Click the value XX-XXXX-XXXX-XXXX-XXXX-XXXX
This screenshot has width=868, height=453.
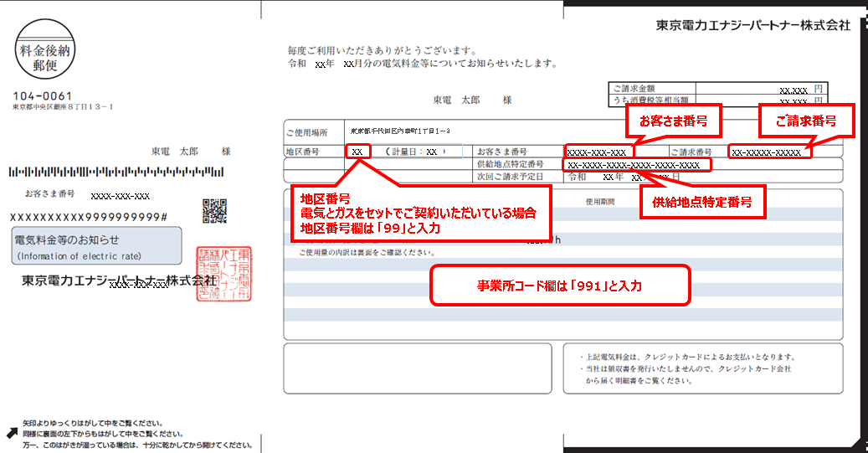(634, 165)
